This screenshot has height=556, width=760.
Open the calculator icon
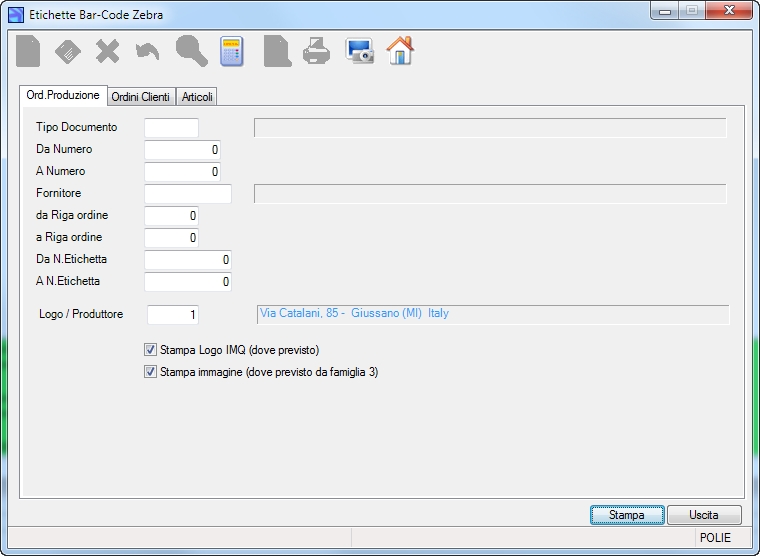click(232, 51)
